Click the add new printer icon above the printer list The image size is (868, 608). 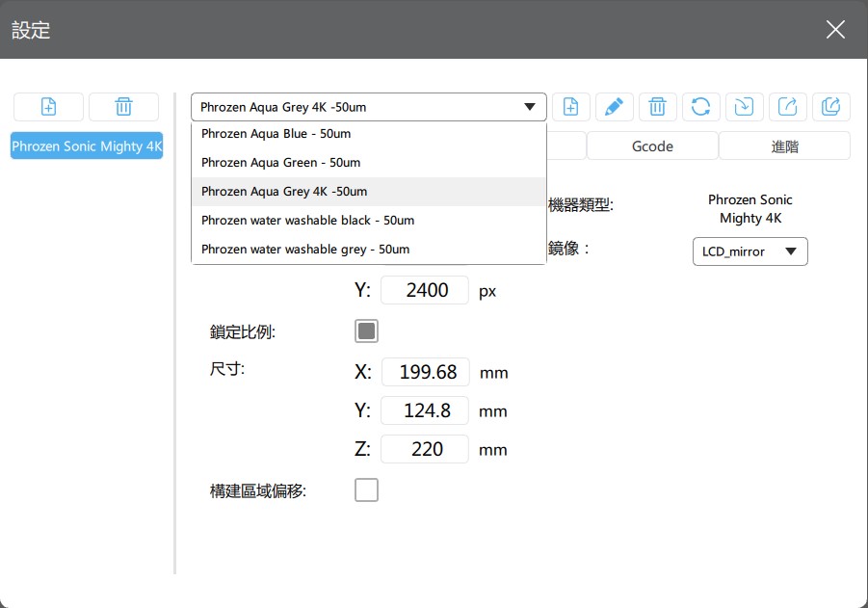tap(48, 107)
